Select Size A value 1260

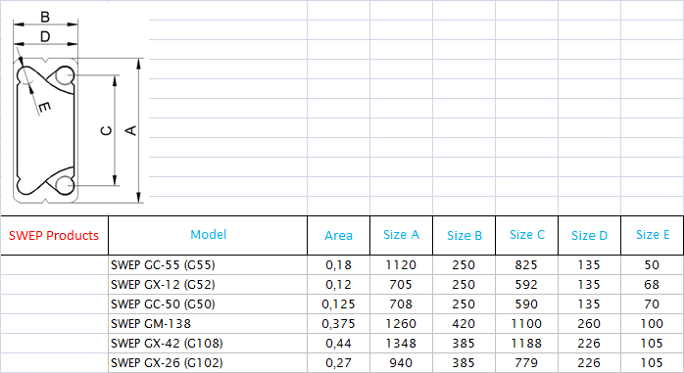tap(401, 324)
